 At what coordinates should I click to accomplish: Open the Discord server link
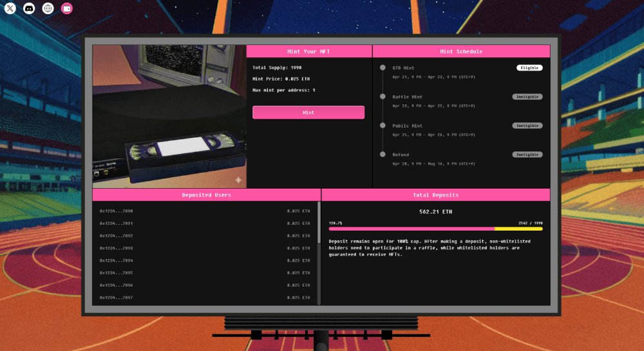[29, 8]
